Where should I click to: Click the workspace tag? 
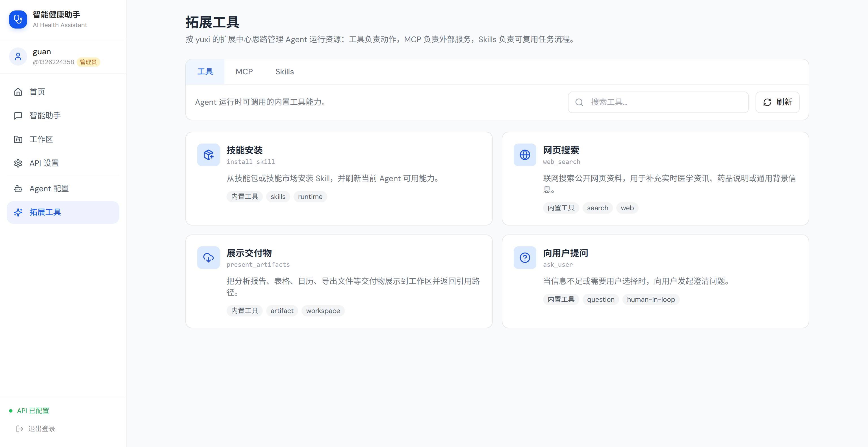tap(323, 311)
